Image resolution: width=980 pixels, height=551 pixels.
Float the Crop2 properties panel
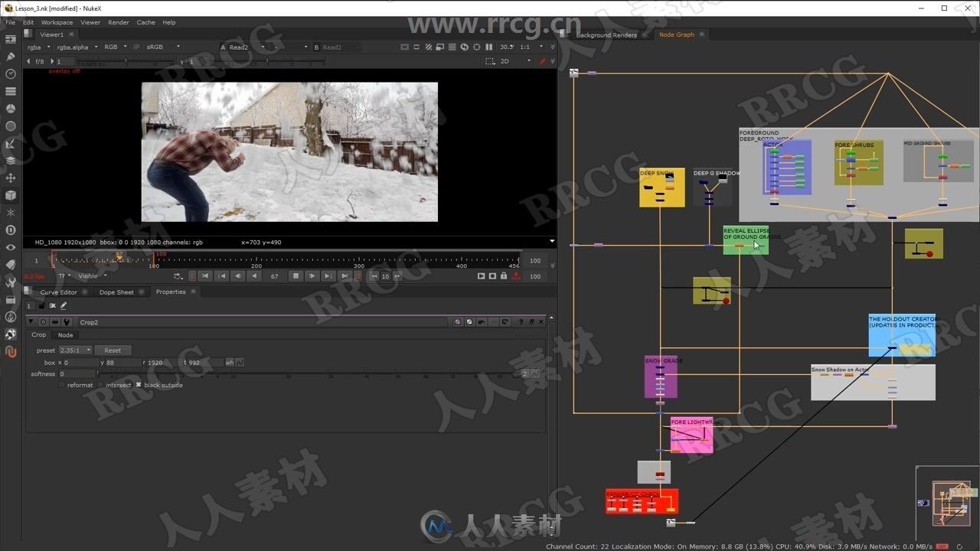point(531,322)
